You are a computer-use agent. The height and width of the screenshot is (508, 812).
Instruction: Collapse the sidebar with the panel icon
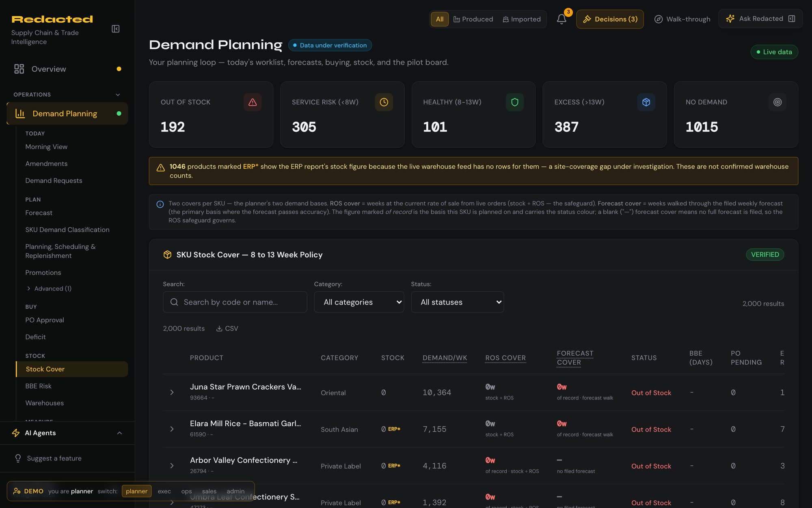coord(116,29)
